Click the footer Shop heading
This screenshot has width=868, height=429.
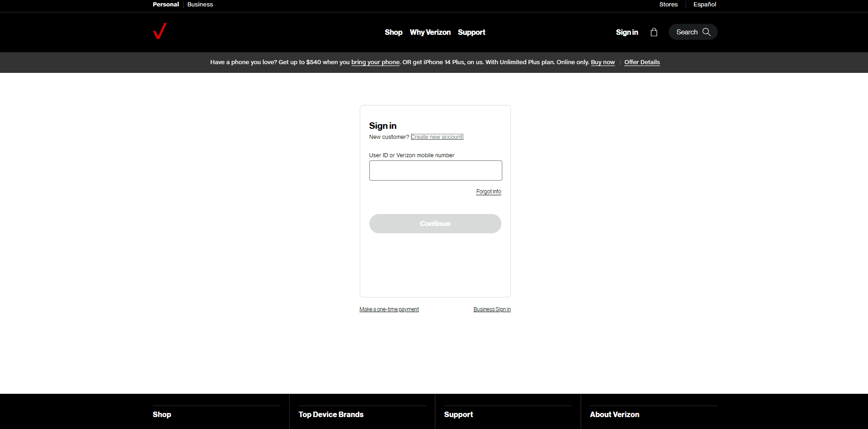pyautogui.click(x=162, y=415)
